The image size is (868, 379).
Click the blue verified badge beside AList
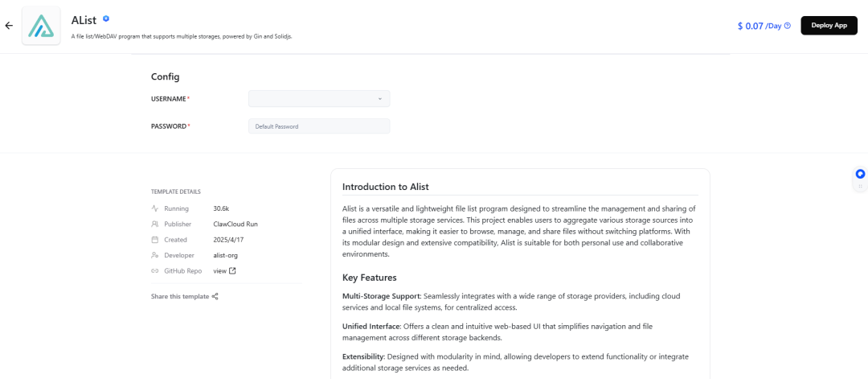[106, 18]
